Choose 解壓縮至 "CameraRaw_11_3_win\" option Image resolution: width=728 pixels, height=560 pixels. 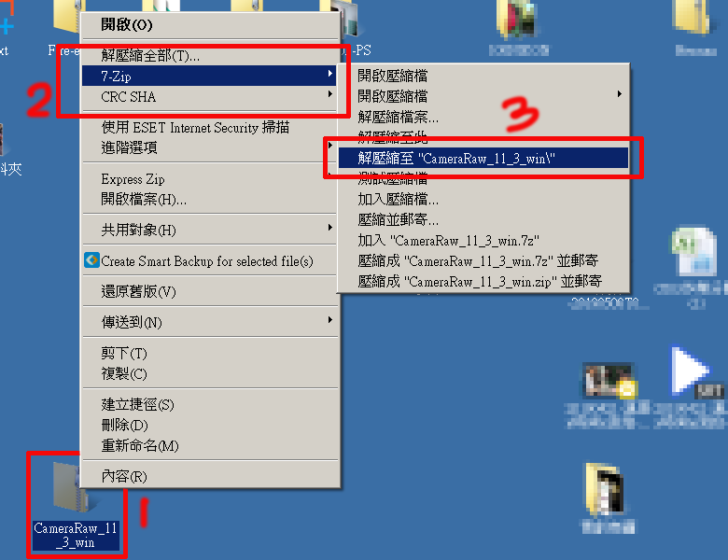click(483, 158)
